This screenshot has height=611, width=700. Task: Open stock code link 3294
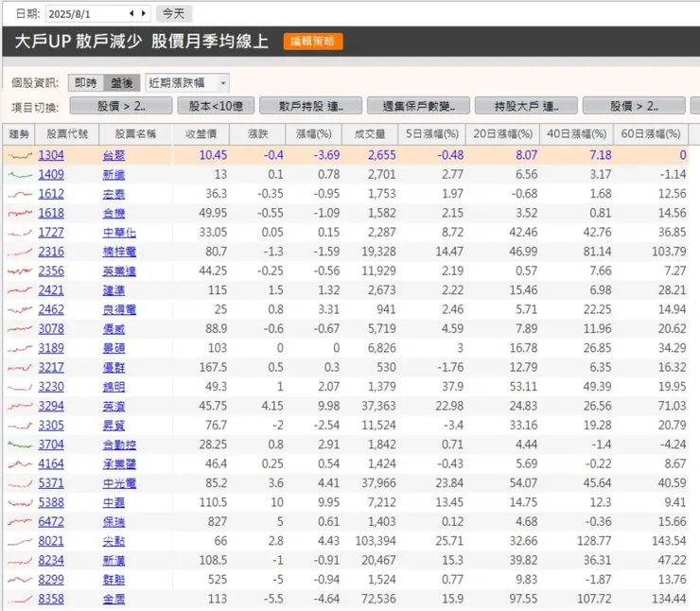point(51,406)
